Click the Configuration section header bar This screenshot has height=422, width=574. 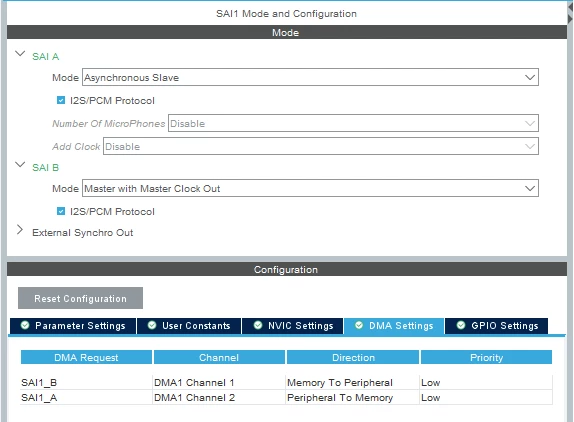(x=287, y=269)
